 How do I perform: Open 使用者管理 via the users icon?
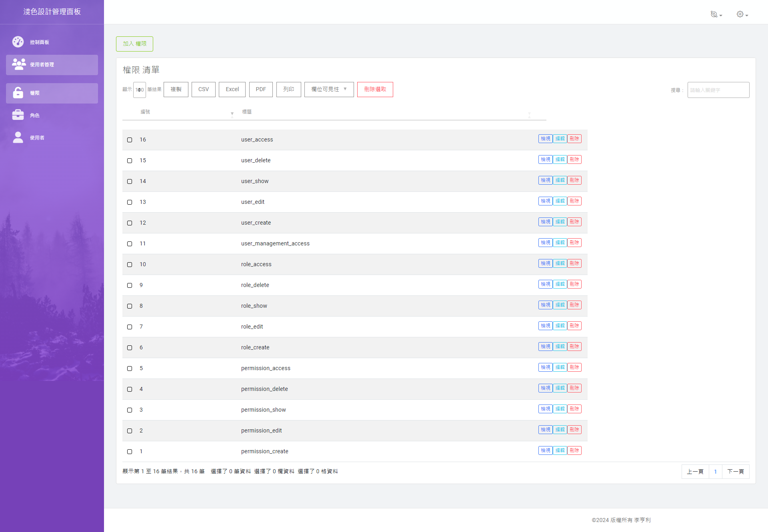(x=18, y=64)
